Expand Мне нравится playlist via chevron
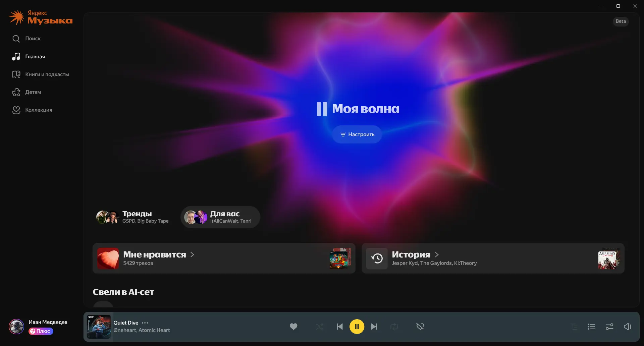 [192, 254]
